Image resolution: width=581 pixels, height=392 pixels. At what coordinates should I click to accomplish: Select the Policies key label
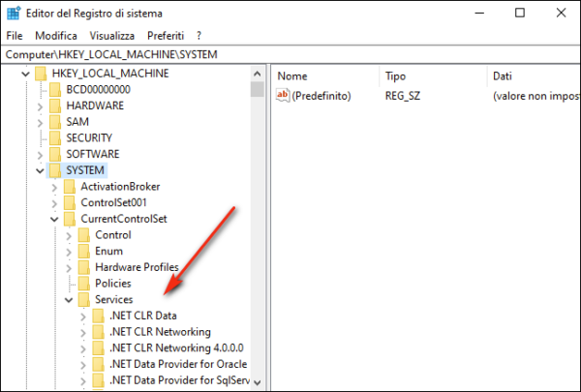pyautogui.click(x=113, y=283)
